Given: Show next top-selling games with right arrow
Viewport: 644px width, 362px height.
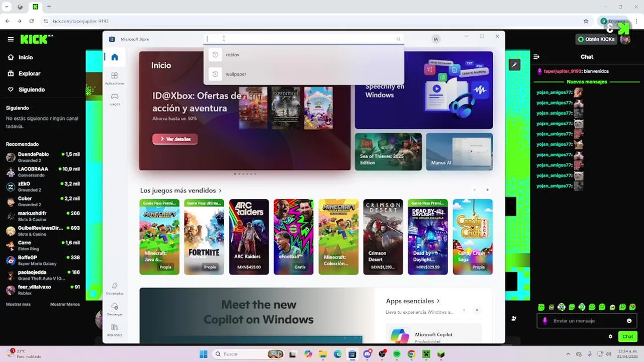Looking at the screenshot, I should click(487, 190).
